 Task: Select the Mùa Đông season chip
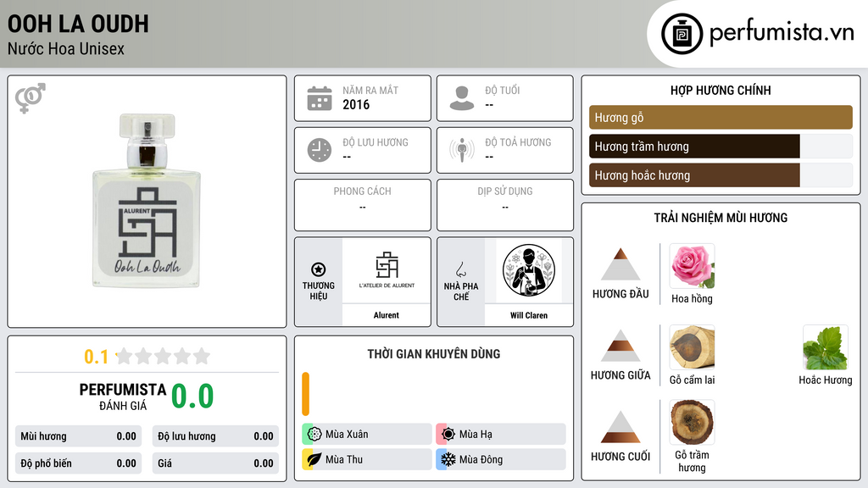[501, 459]
